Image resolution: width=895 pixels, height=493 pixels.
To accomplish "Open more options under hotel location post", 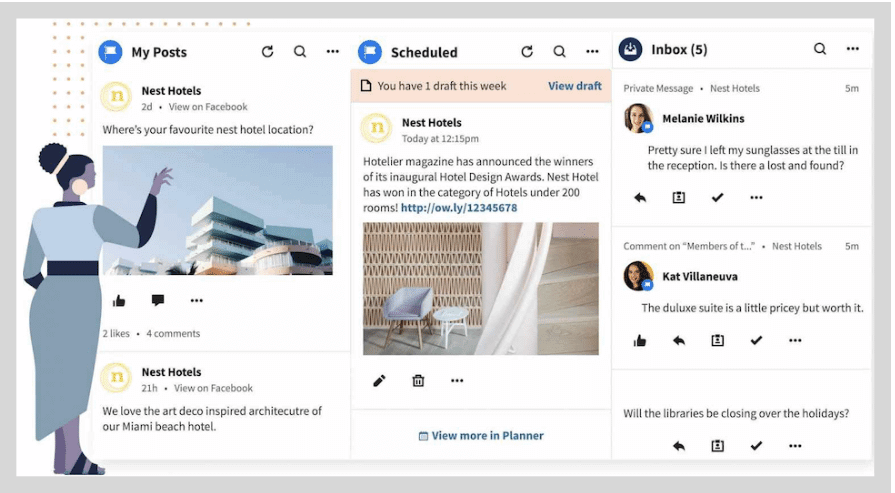I will pos(196,301).
